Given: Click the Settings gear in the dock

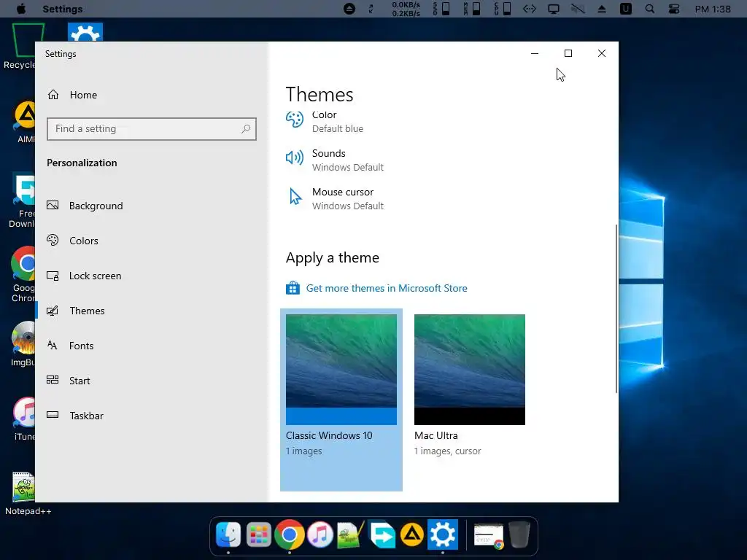Looking at the screenshot, I should (x=443, y=534).
